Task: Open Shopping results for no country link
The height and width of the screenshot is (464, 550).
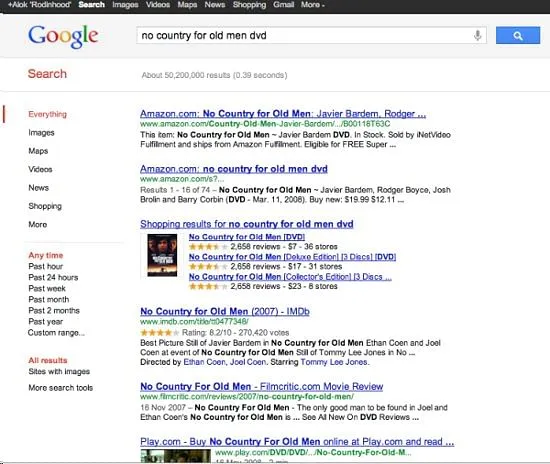Action: click(247, 224)
